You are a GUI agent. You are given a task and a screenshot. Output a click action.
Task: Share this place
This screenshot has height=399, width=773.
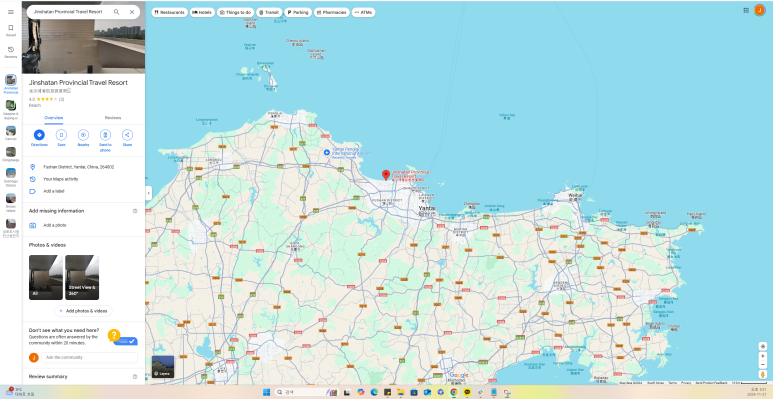click(x=127, y=138)
